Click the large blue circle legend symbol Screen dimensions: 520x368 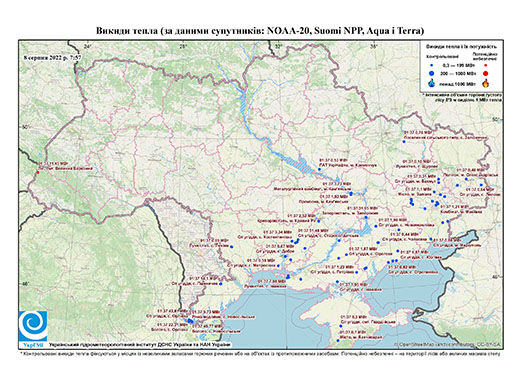click(431, 73)
